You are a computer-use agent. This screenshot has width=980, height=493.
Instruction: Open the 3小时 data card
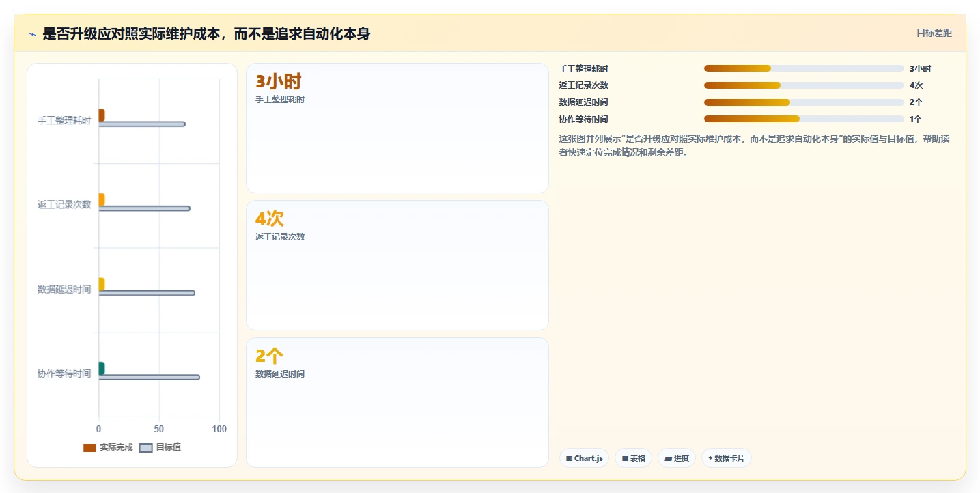click(397, 128)
